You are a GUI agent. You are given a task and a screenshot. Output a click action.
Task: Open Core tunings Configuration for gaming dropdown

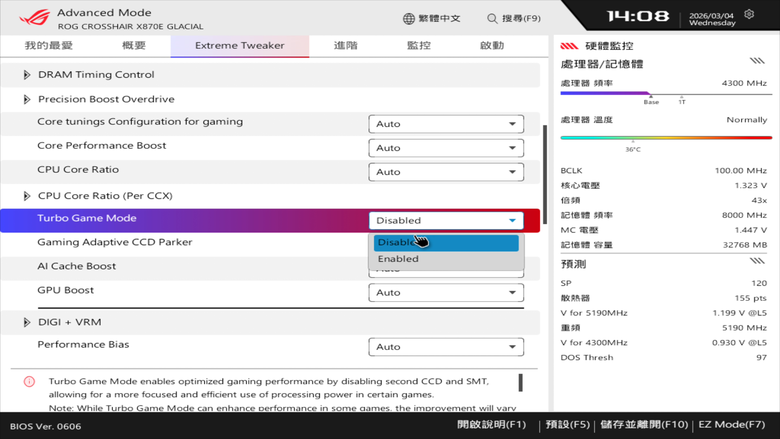(446, 124)
